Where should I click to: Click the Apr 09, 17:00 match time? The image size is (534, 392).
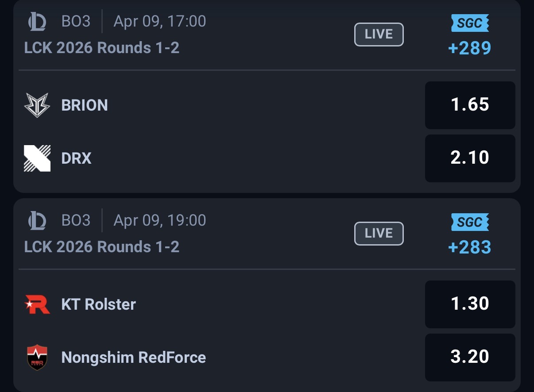[160, 21]
